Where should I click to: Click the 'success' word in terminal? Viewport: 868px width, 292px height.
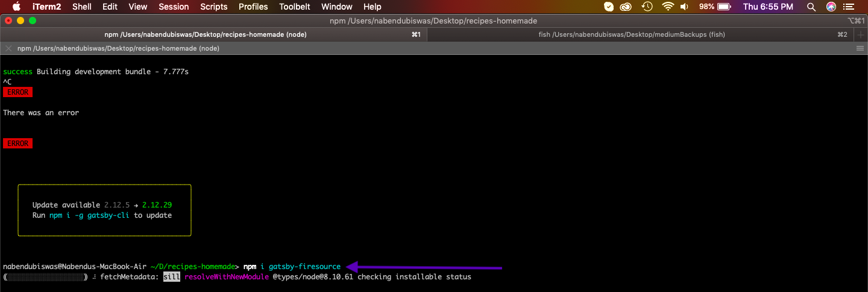click(17, 72)
